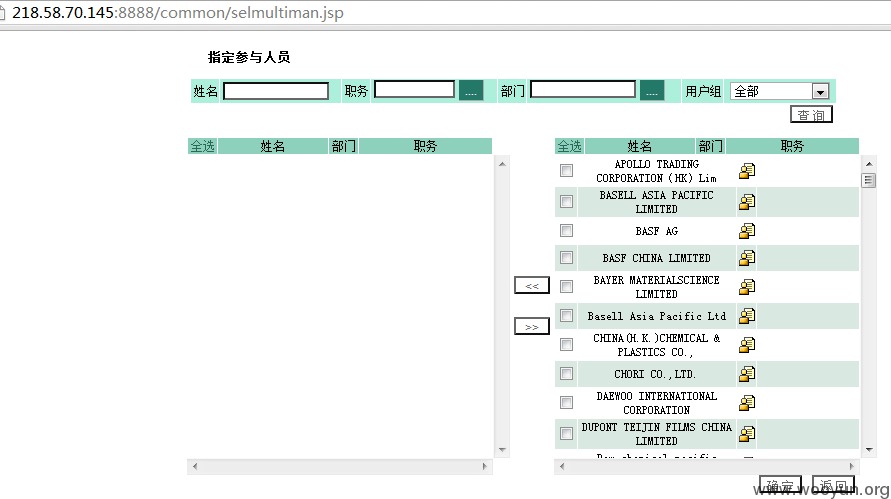Click right list horizontal scroll-left arrow
891x499 pixels.
(562, 466)
